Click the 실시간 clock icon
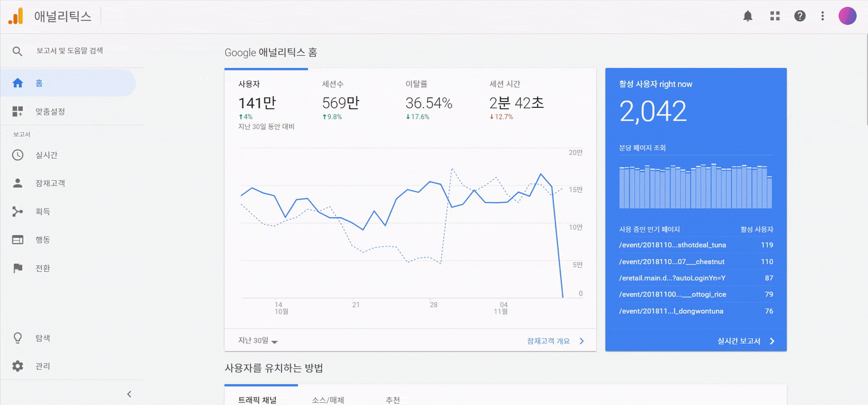868x405 pixels. coord(18,155)
